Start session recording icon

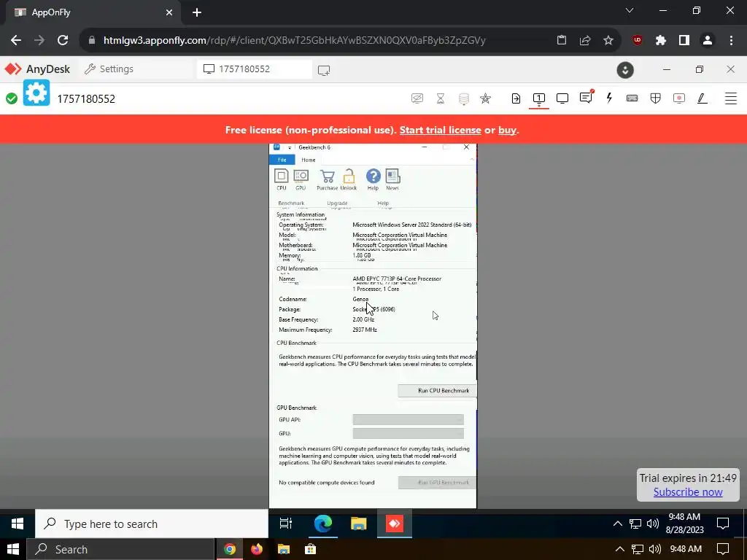pos(679,98)
